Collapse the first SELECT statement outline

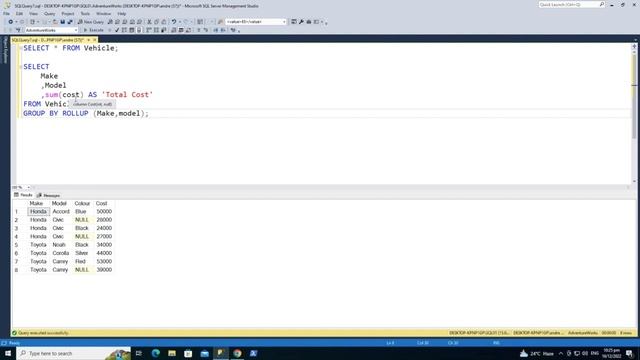point(20,48)
